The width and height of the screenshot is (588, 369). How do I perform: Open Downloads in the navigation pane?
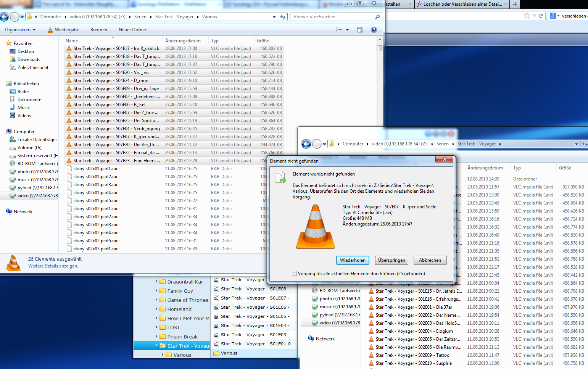(29, 60)
